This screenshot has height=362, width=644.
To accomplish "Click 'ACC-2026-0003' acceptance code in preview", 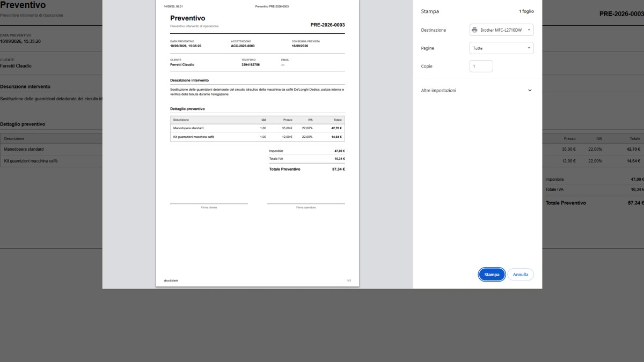I will (243, 46).
